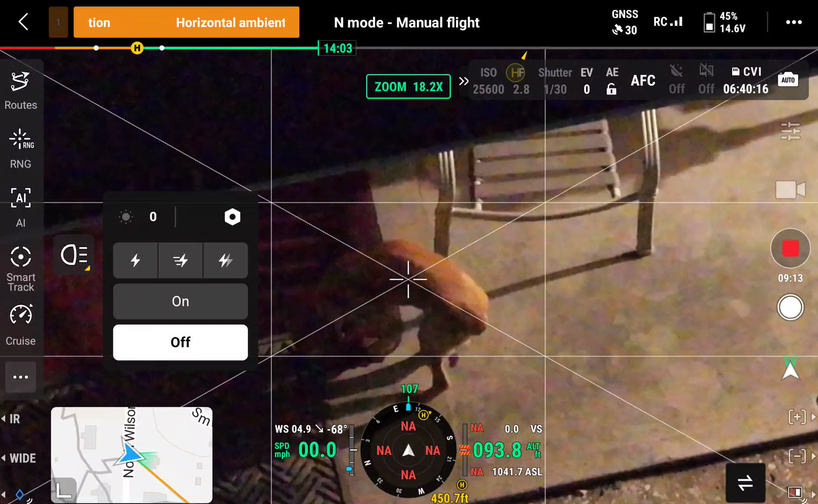Viewport: 818px width, 504px height.
Task: Open the compass attitude indicator
Action: click(408, 450)
